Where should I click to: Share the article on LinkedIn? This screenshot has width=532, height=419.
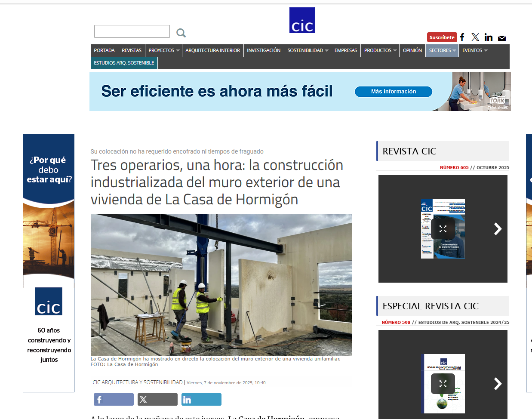pyautogui.click(x=201, y=399)
